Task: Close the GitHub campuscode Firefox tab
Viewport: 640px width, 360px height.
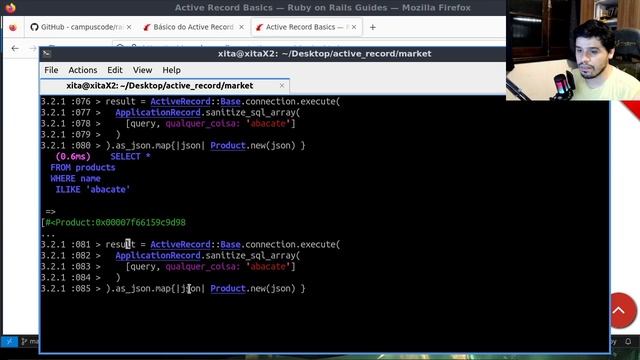Action: [x=129, y=27]
